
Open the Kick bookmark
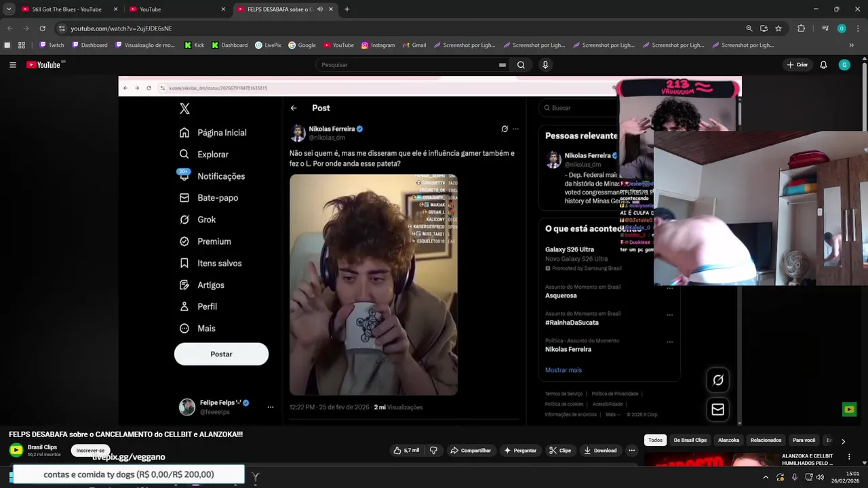click(194, 45)
